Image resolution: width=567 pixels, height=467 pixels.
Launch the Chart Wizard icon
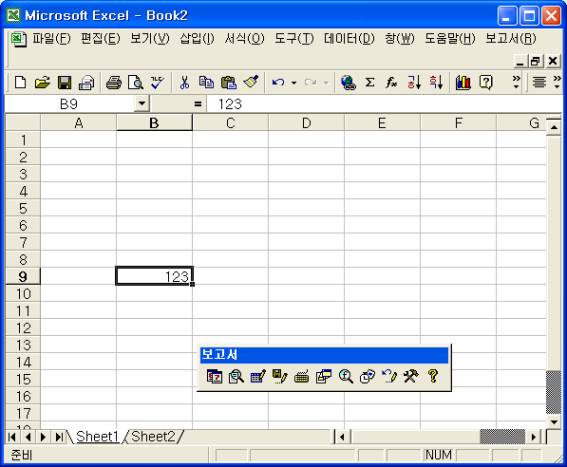point(463,83)
